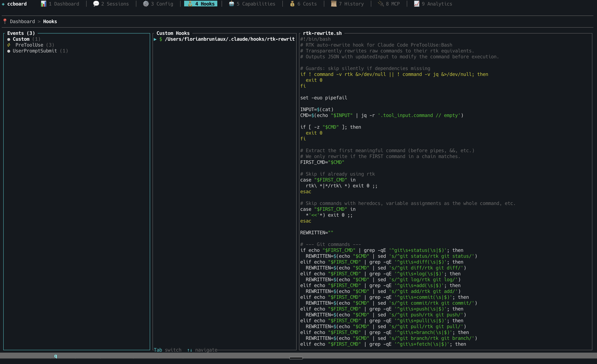This screenshot has width=597, height=364.
Task: Click the Costs money bag icon
Action: click(292, 4)
